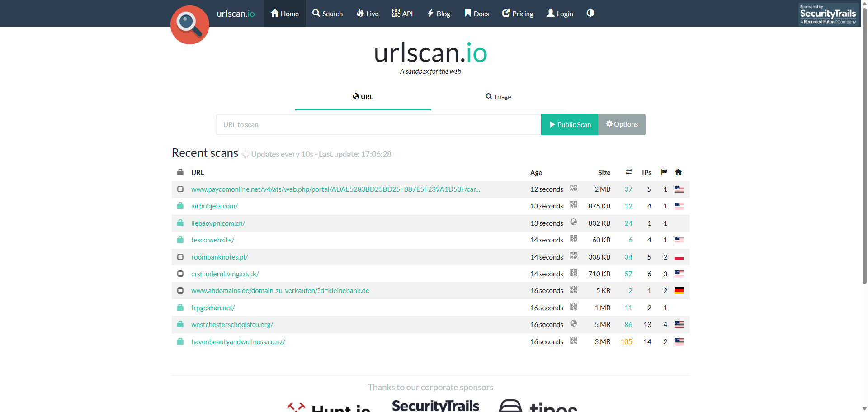Start a Public Scan
The width and height of the screenshot is (868, 412).
570,124
